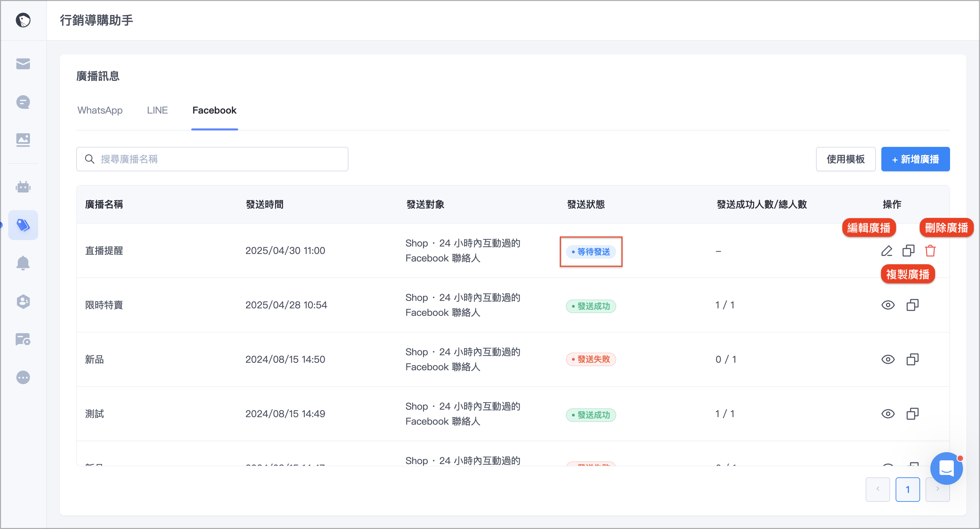The width and height of the screenshot is (980, 529).
Task: Click the send time 2025/04/30 11:00
Action: pos(285,251)
